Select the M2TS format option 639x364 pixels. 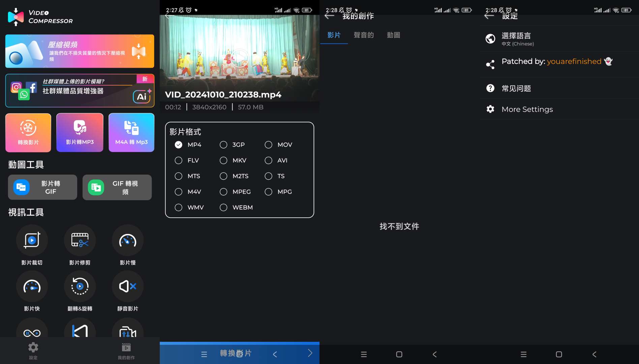tap(234, 176)
